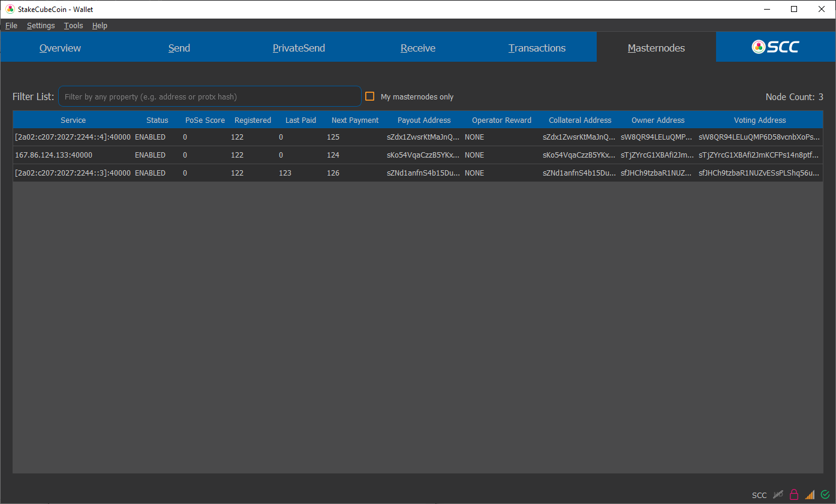Sort by the Collateral Address column header
The width and height of the screenshot is (836, 504).
(x=580, y=120)
